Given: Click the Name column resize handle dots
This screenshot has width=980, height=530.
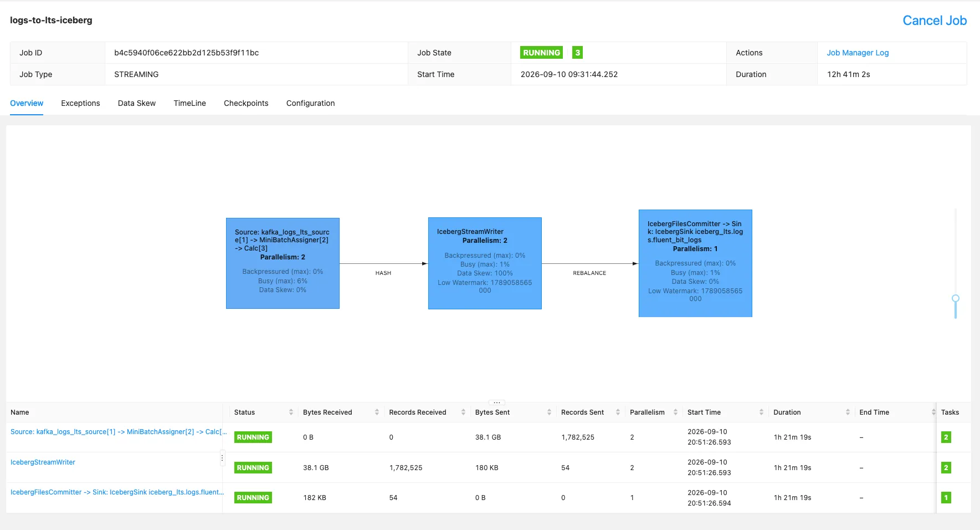Looking at the screenshot, I should tap(222, 458).
